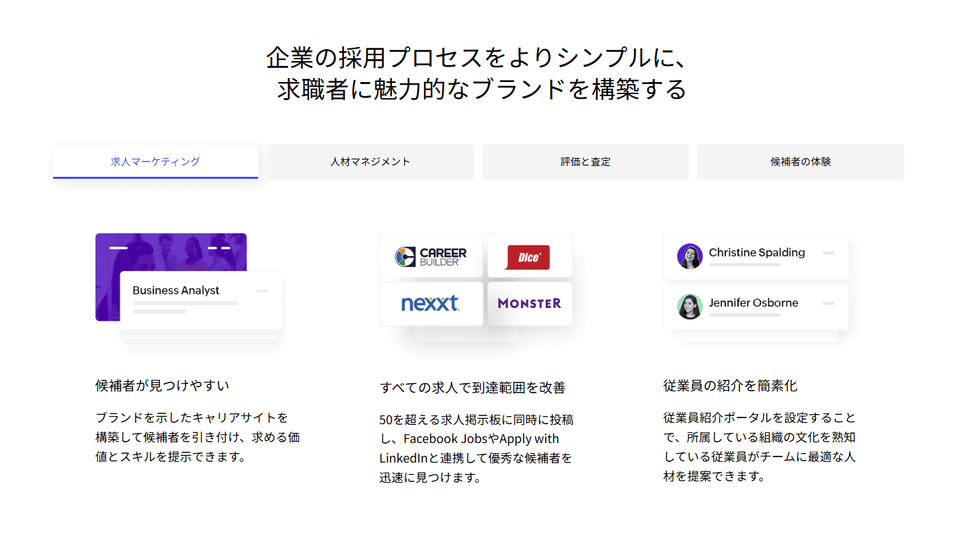Click the 従業員の紹介を簡素化 heading
The image size is (964, 560).
tap(730, 386)
